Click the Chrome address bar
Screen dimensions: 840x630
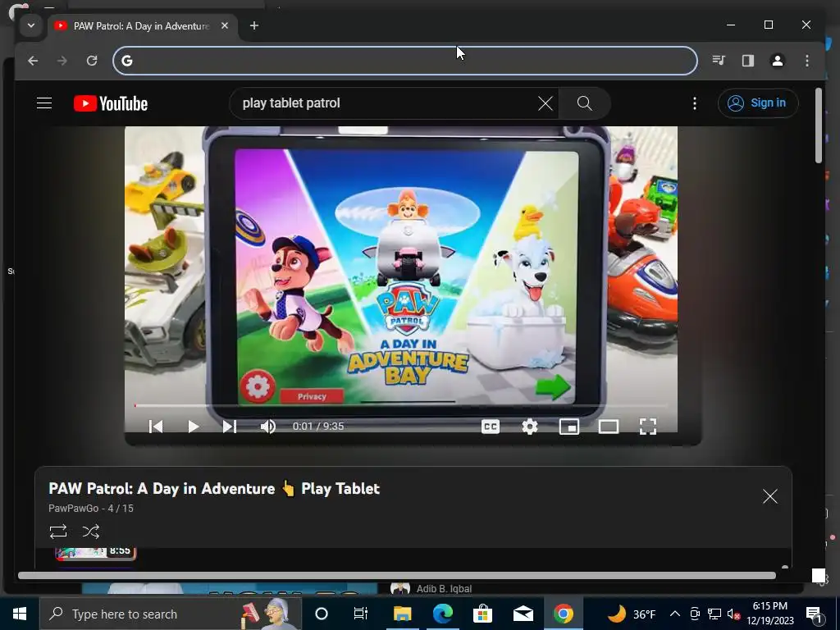405,61
